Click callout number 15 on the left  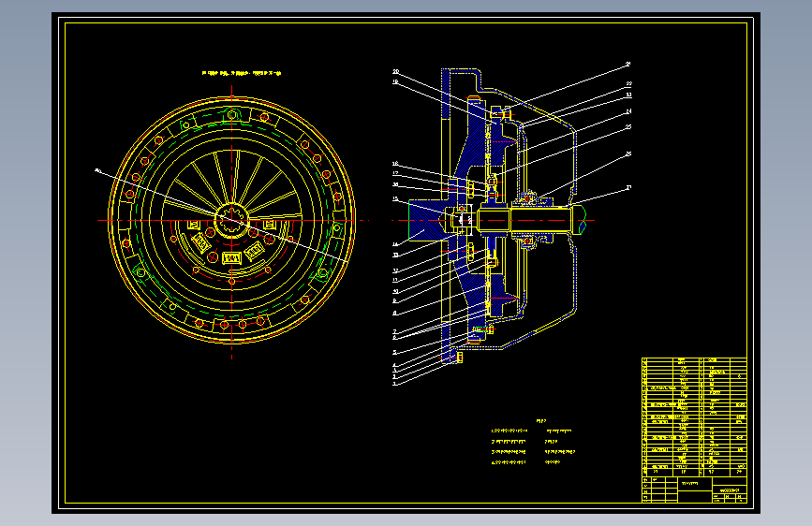tap(395, 198)
